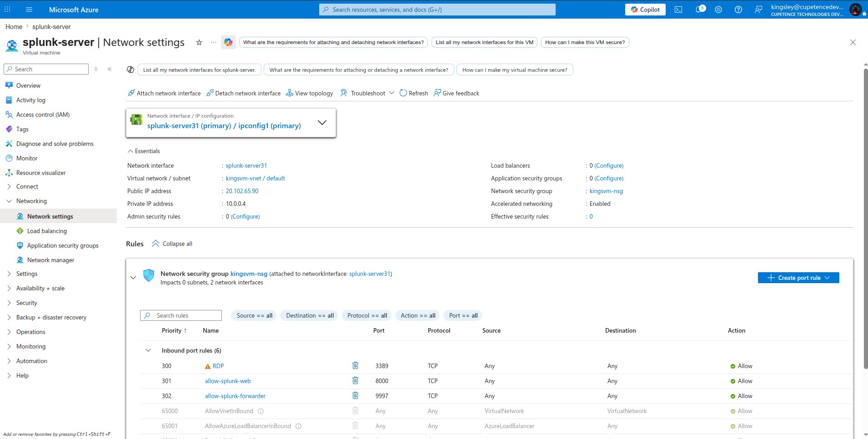This screenshot has width=868, height=439.
Task: Select Network manager in sidebar
Action: (50, 260)
